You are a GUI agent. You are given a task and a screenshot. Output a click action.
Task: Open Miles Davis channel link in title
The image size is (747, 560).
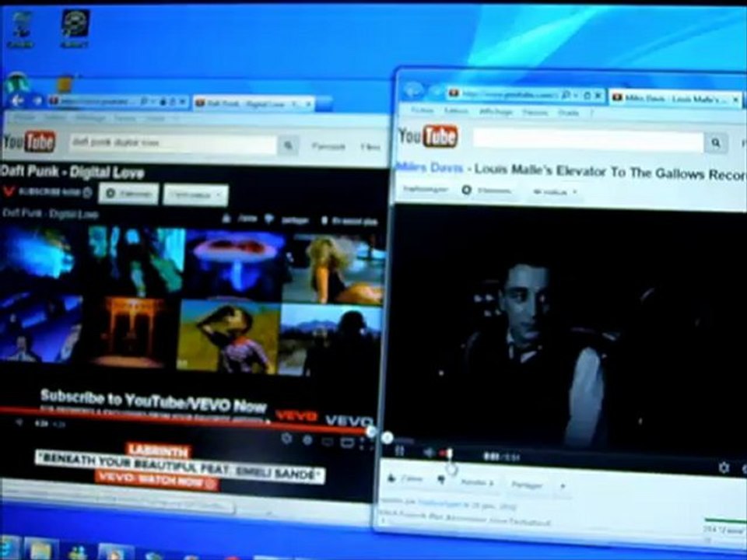(430, 167)
